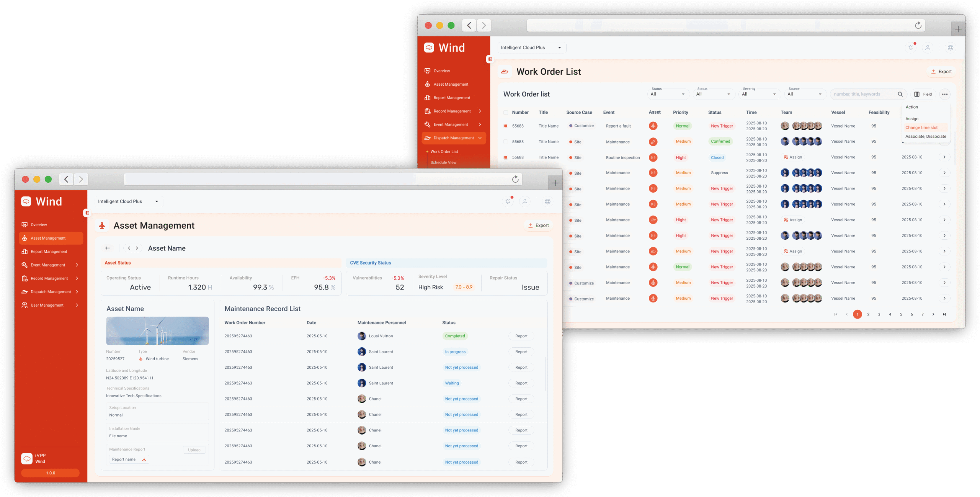Click the download icon beside Report name
Image resolution: width=980 pixels, height=497 pixels.
144,459
